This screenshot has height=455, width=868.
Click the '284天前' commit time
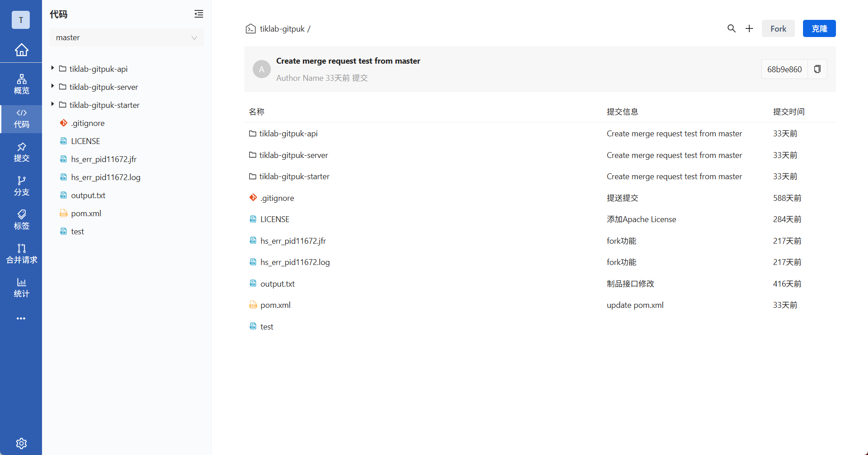pos(787,219)
